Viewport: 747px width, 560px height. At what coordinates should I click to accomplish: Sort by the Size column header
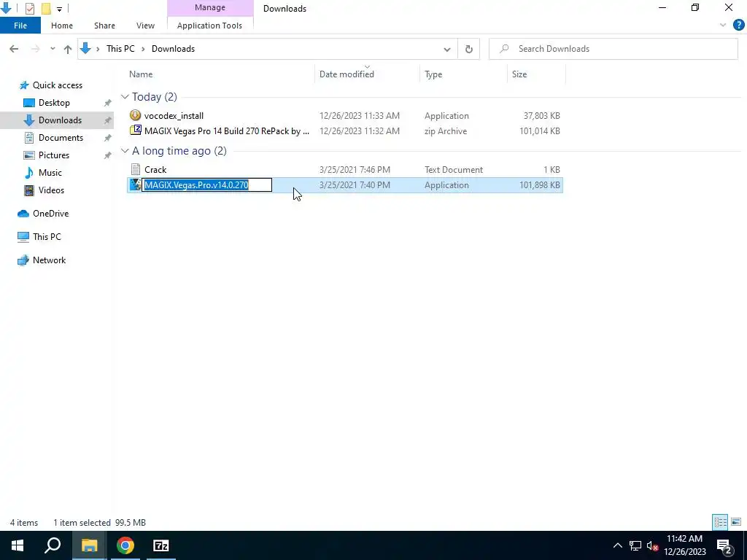519,74
